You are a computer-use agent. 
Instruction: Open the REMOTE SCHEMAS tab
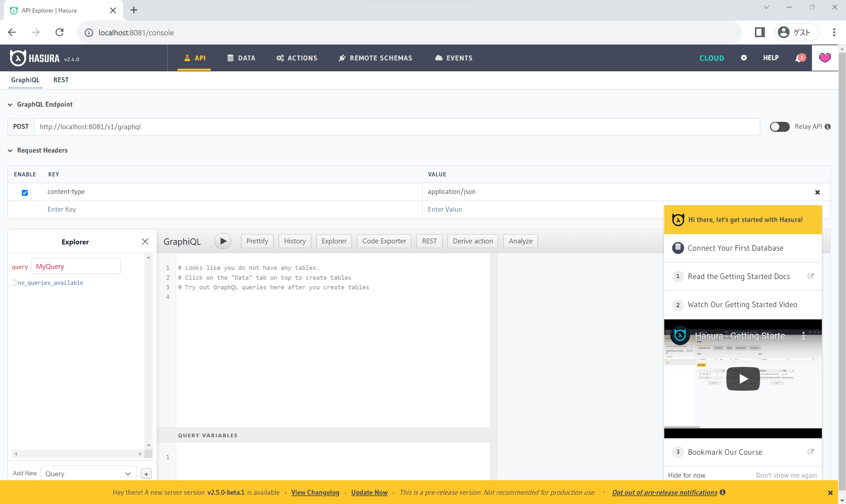[x=375, y=58]
